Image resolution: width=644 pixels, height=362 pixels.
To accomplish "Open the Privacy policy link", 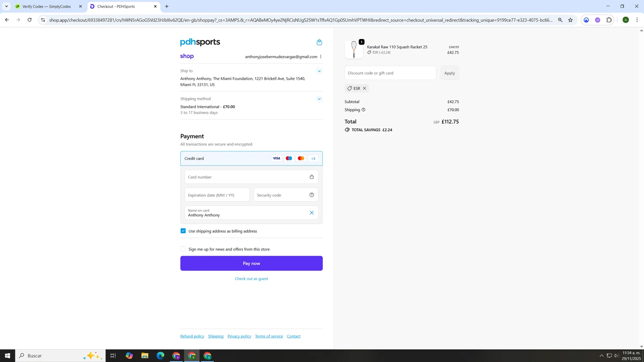I will pyautogui.click(x=239, y=336).
